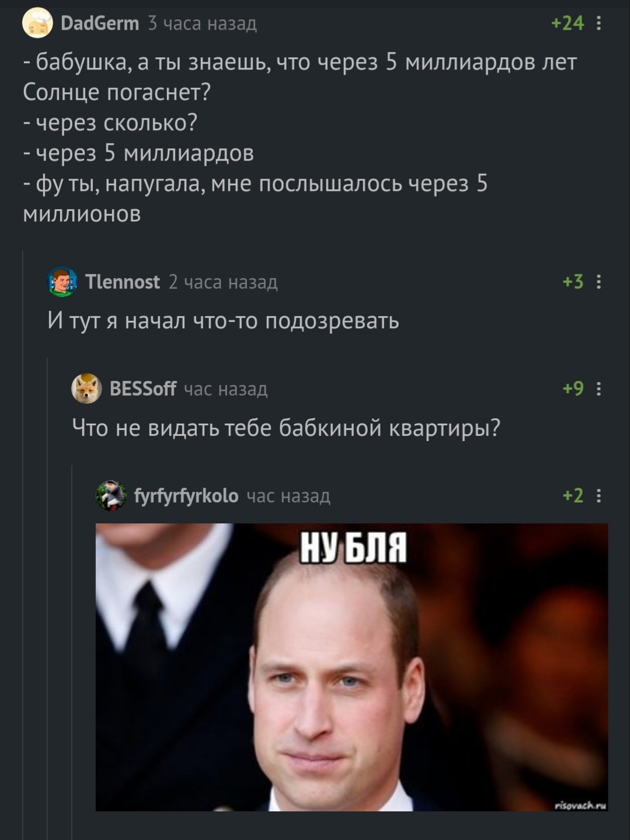Click the +24 rating on DadGerm's comment

pos(568,23)
